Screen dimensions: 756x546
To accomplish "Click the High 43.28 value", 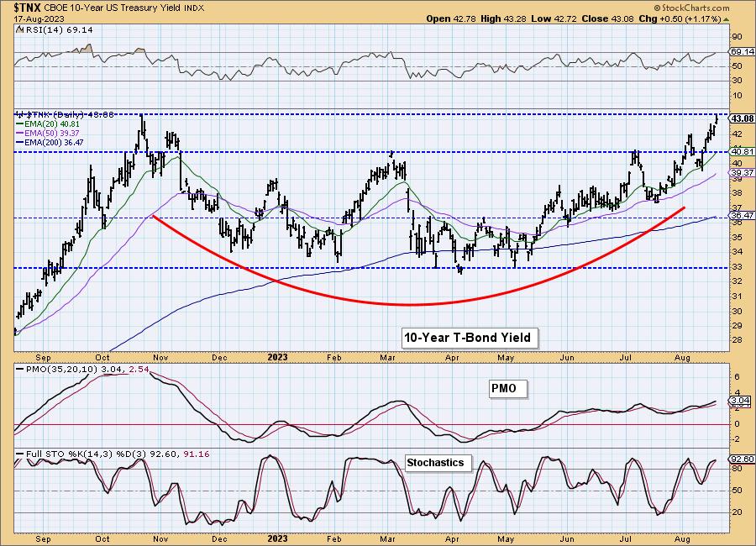I will click(x=504, y=18).
